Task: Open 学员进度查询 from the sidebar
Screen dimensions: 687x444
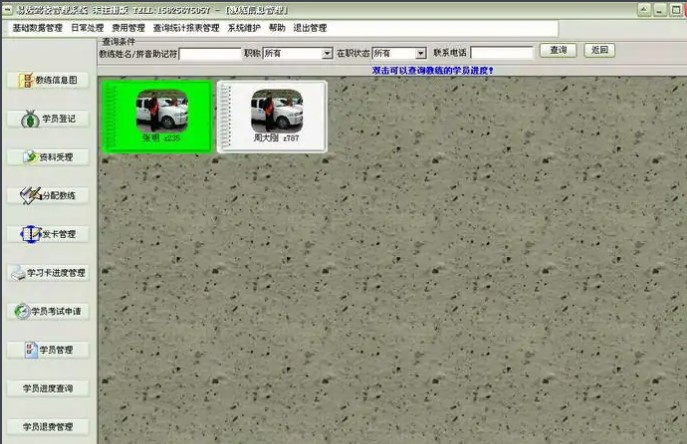Action: coord(48,388)
